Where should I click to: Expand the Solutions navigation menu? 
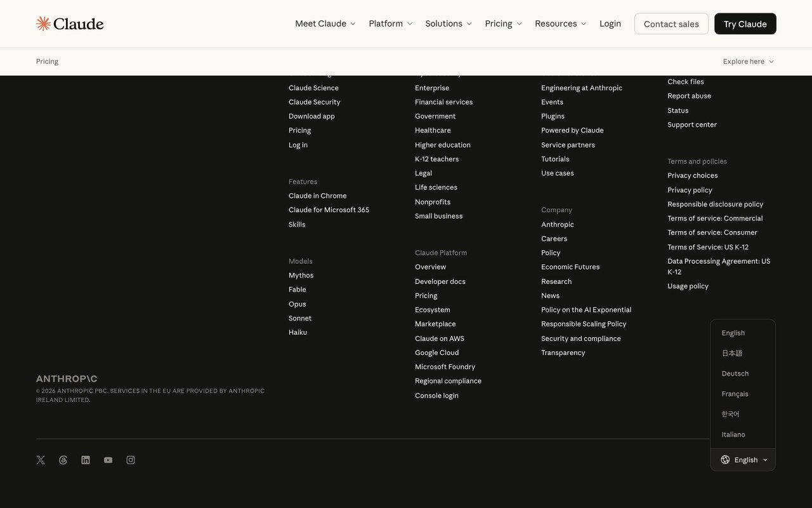pyautogui.click(x=449, y=23)
